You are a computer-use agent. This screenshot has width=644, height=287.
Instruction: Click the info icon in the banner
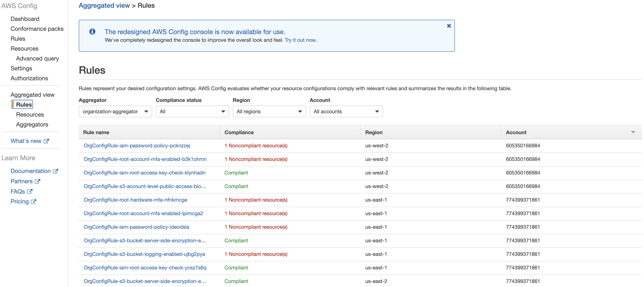pos(93,32)
